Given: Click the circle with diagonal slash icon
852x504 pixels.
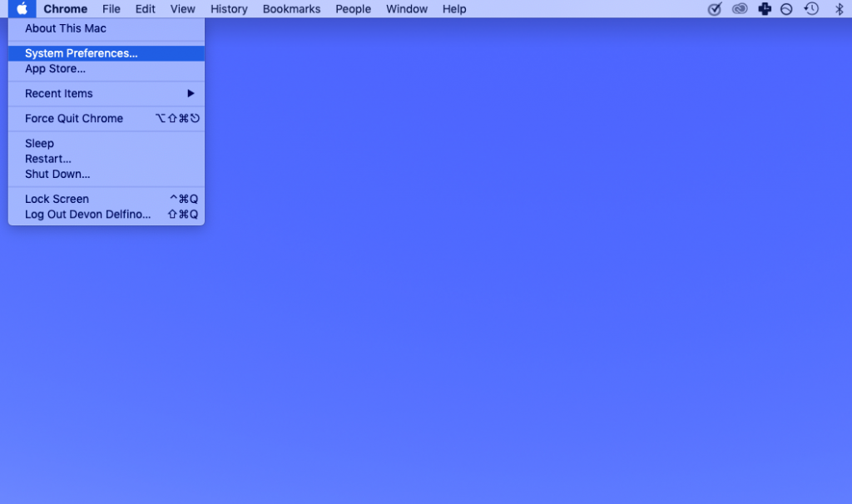Looking at the screenshot, I should [786, 9].
